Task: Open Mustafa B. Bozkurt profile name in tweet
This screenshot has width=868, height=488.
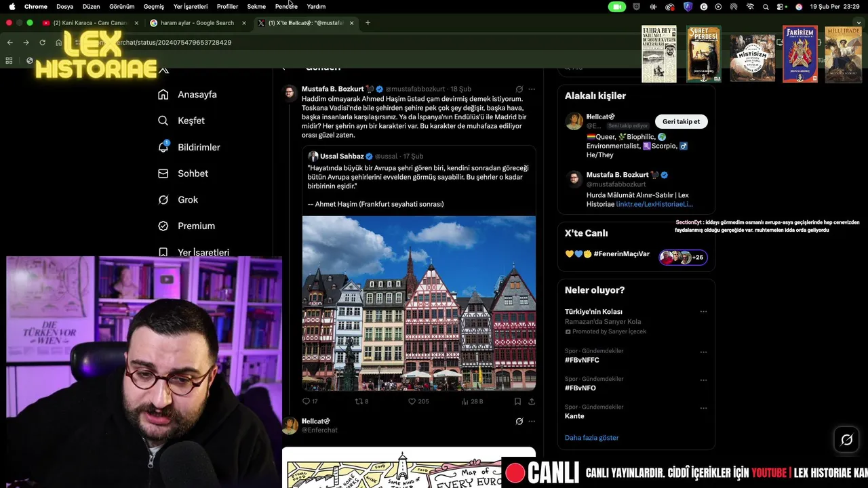Action: (x=332, y=89)
